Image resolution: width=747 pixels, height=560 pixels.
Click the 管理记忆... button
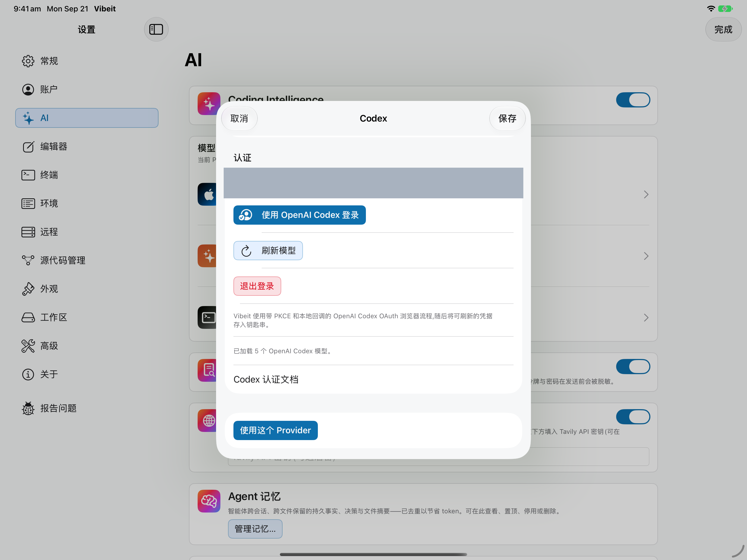click(x=255, y=529)
